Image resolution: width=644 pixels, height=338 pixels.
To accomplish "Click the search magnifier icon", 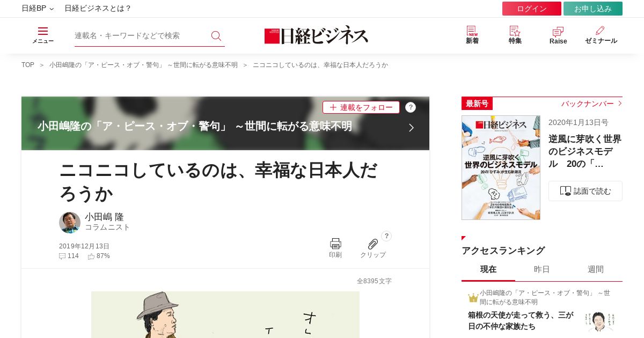I will (216, 36).
